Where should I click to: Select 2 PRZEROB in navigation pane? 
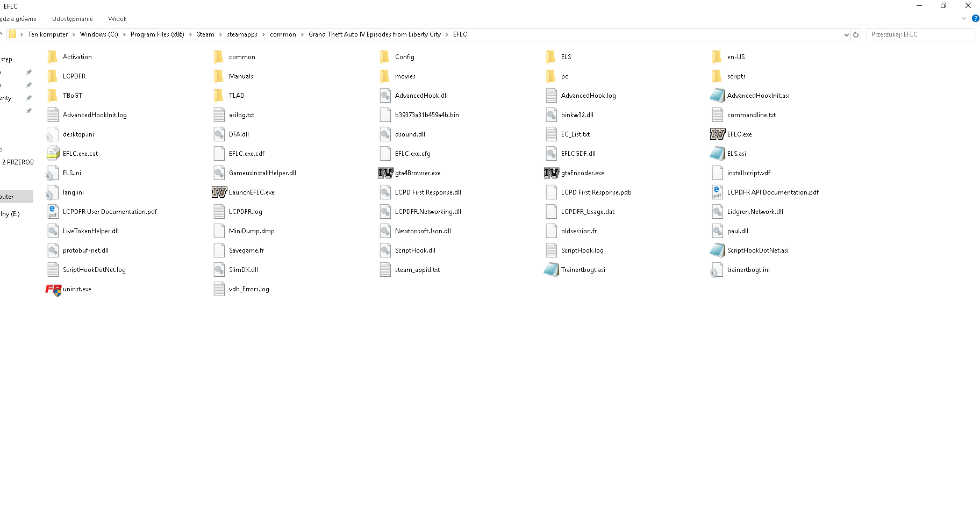[x=17, y=162]
